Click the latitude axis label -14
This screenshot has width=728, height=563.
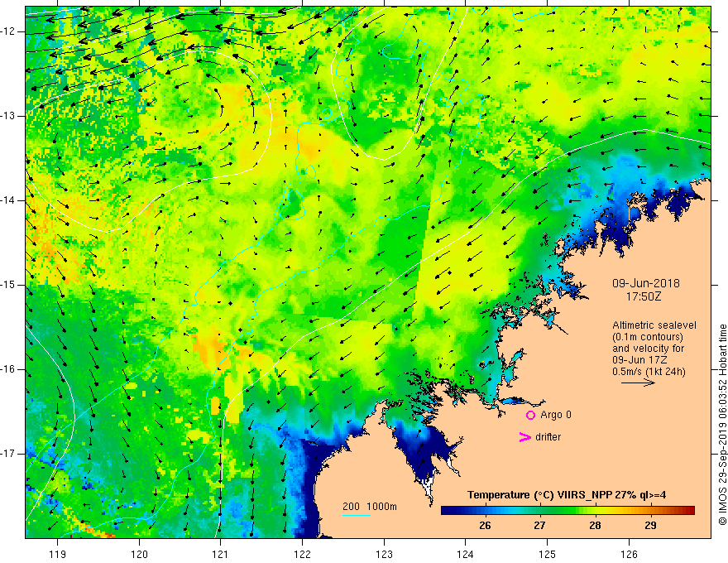pyautogui.click(x=9, y=200)
